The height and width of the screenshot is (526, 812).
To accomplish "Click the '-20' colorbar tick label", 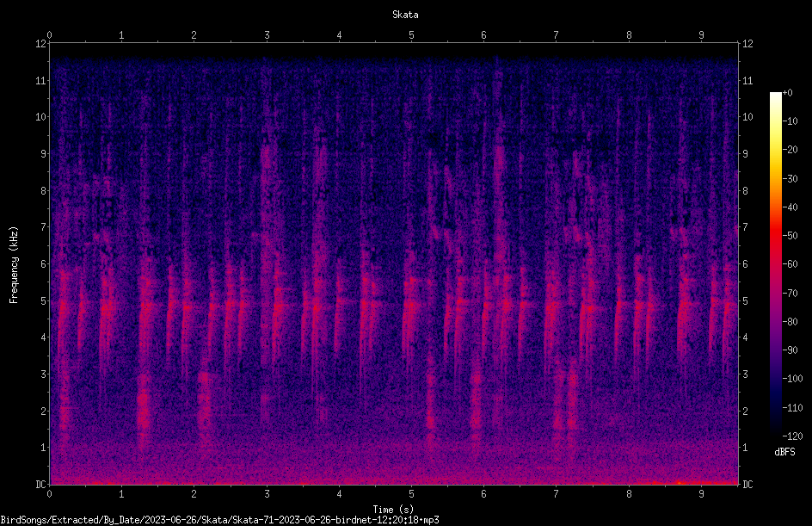I will pyautogui.click(x=790, y=150).
